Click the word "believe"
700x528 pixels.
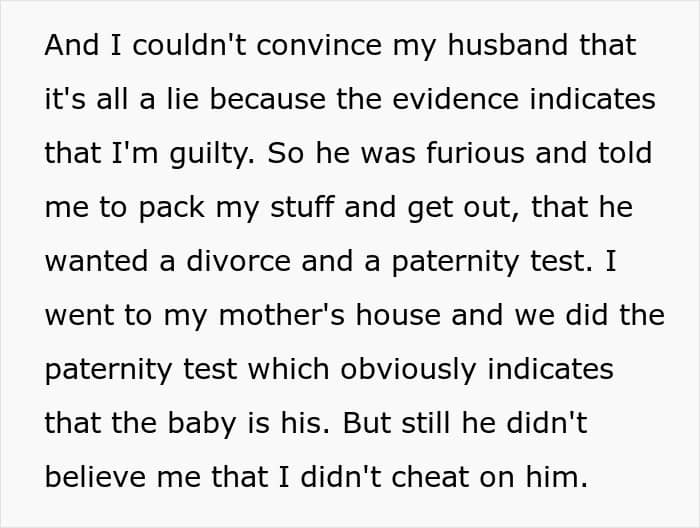click(98, 477)
